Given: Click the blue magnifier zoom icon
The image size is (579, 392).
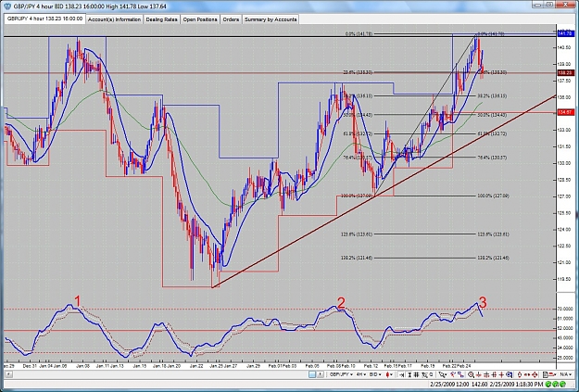Looking at the screenshot, I should point(509,374).
